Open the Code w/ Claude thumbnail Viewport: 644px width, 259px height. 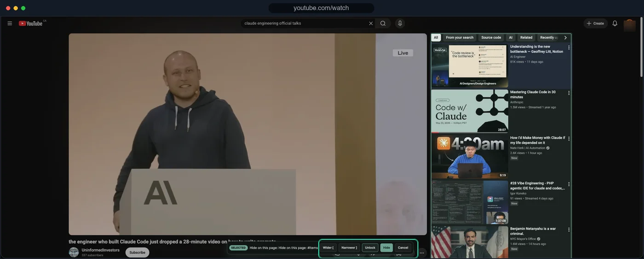[x=470, y=111]
